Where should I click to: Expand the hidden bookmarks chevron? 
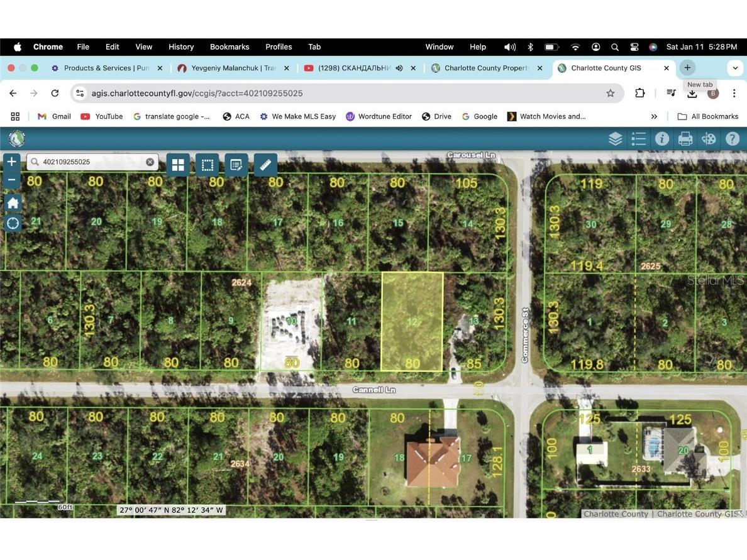click(654, 116)
